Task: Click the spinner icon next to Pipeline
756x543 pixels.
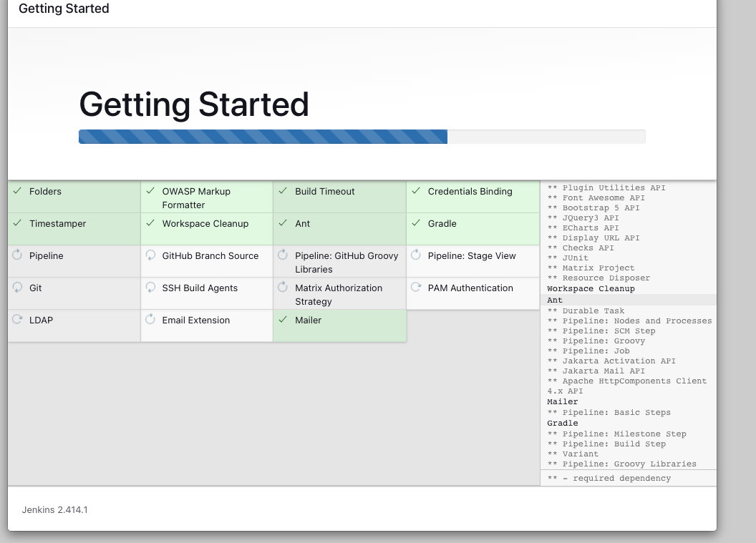Action: point(16,255)
